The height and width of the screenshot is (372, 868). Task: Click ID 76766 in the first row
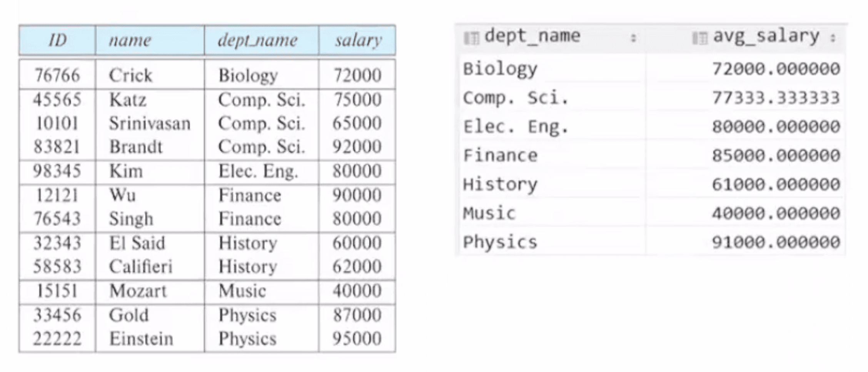(57, 75)
